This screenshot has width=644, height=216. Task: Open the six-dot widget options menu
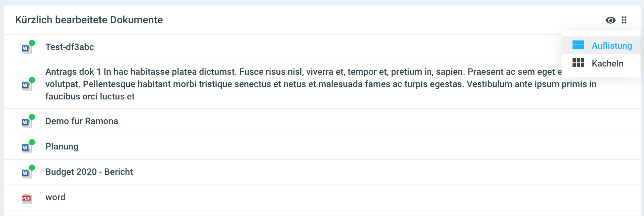[624, 20]
